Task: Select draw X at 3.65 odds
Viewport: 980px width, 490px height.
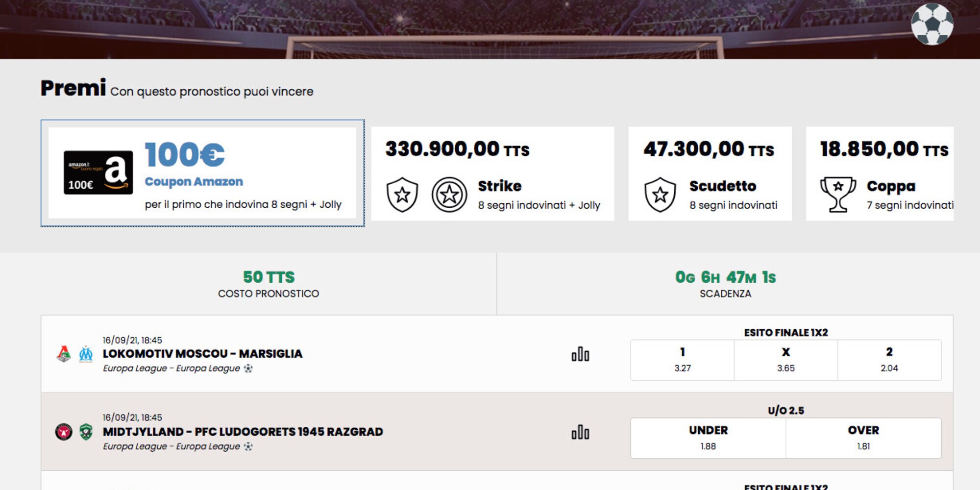Action: point(786,360)
